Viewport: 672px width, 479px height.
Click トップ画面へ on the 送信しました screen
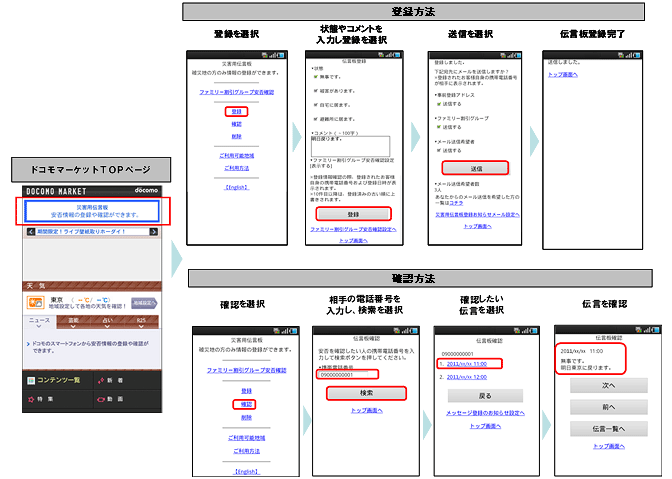point(563,75)
